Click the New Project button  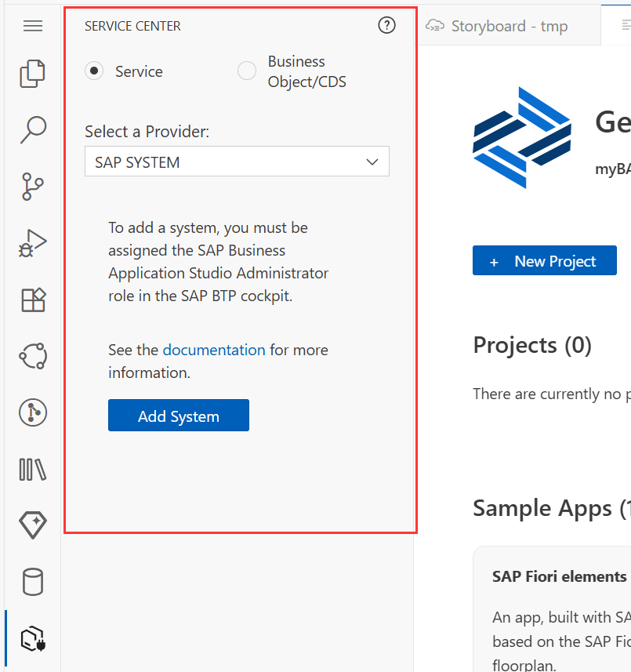pos(545,260)
